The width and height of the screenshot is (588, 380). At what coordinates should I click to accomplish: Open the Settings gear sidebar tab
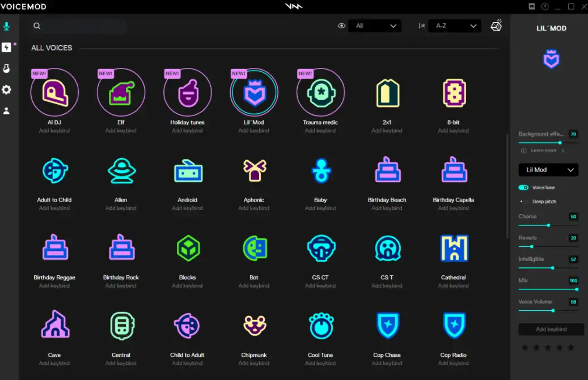click(x=6, y=90)
